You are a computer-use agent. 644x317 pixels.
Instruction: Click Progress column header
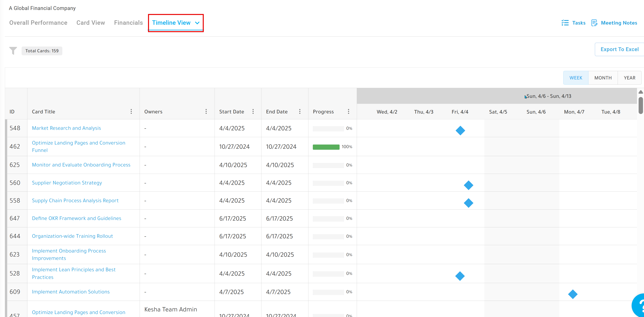[x=323, y=111]
